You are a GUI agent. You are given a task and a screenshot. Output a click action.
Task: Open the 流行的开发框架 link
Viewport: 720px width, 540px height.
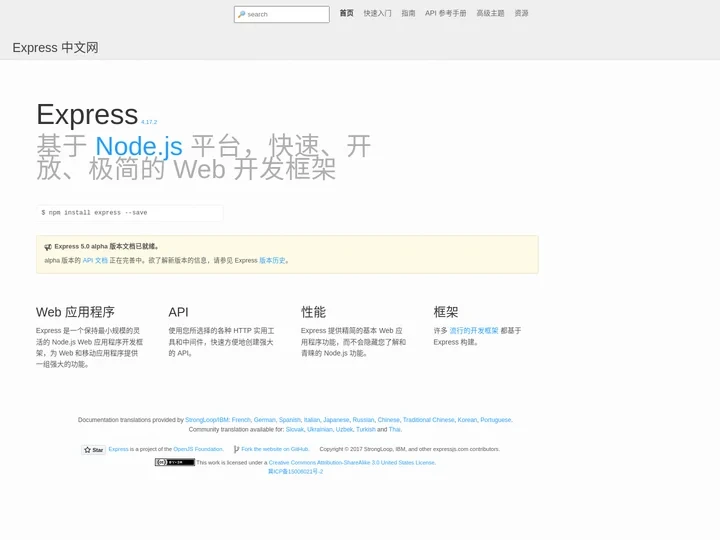[474, 331]
